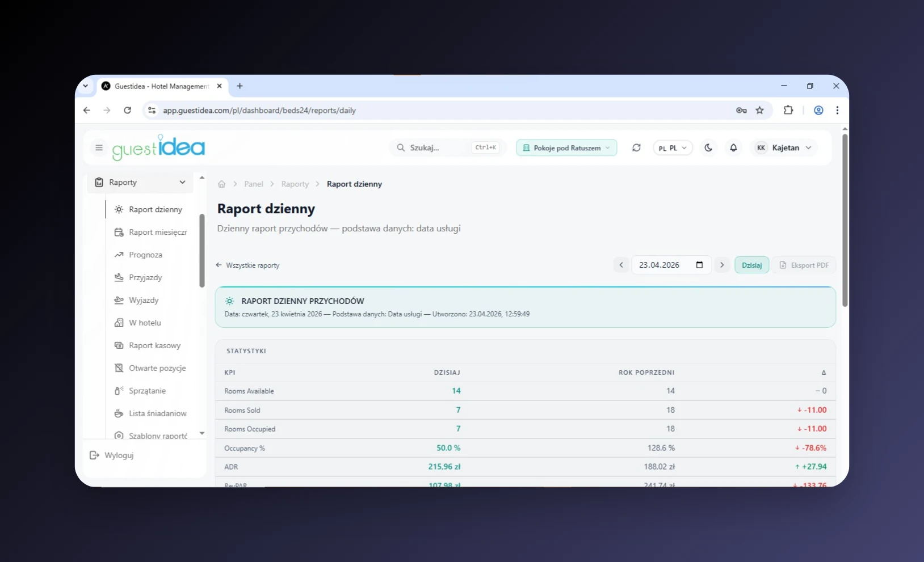Screen dimensions: 924x562
Task: Reload the browser page
Action: [127, 111]
